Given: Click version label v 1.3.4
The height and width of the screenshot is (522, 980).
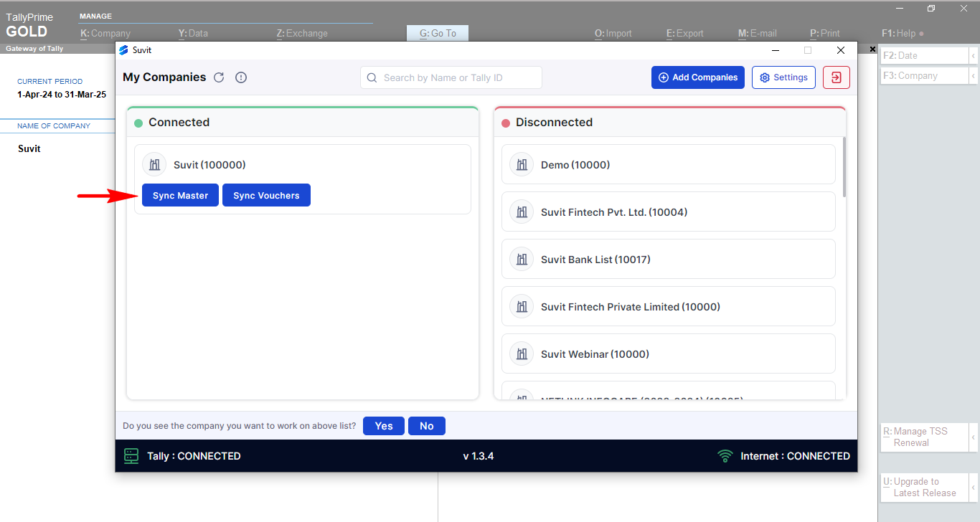Looking at the screenshot, I should 479,456.
